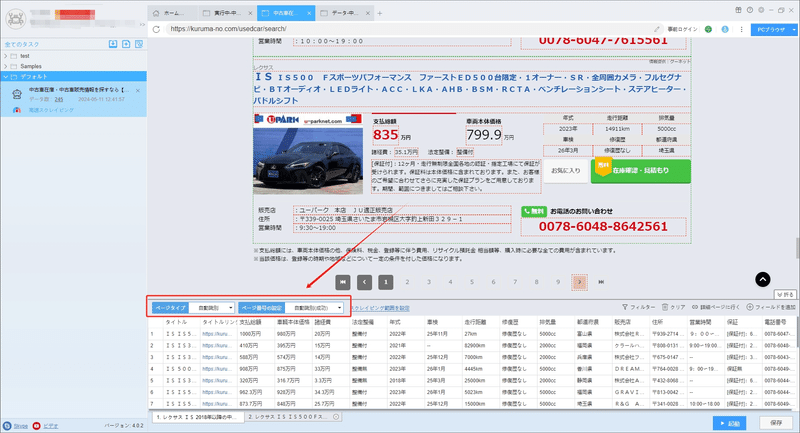Click the robot icon of the used car task
The width and height of the screenshot is (800, 433).
tap(17, 94)
